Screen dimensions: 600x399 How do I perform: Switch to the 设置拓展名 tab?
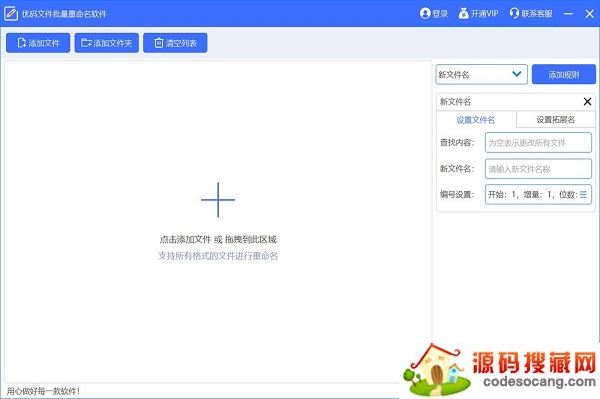coord(556,120)
